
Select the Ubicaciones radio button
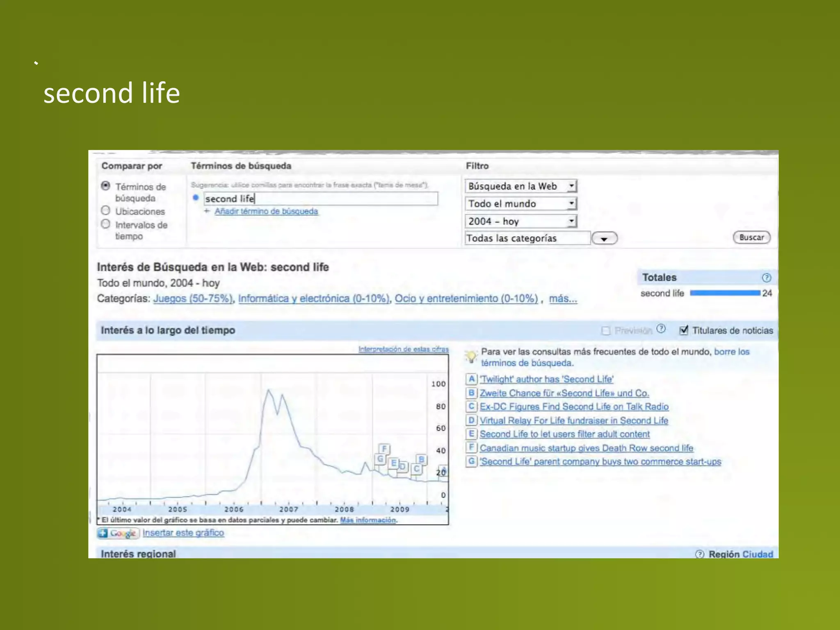tap(106, 211)
